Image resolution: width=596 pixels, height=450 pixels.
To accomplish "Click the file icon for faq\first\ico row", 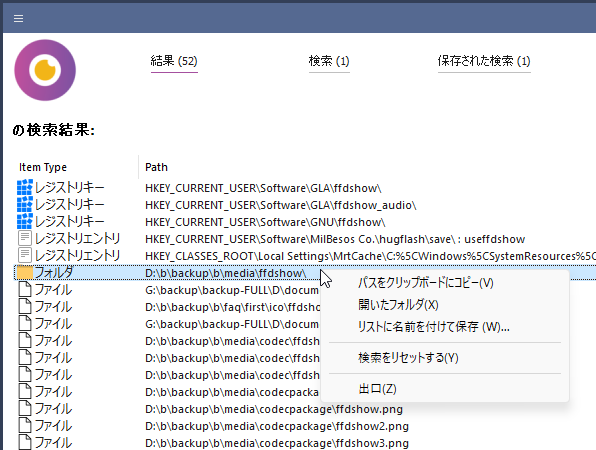I will 25,307.
